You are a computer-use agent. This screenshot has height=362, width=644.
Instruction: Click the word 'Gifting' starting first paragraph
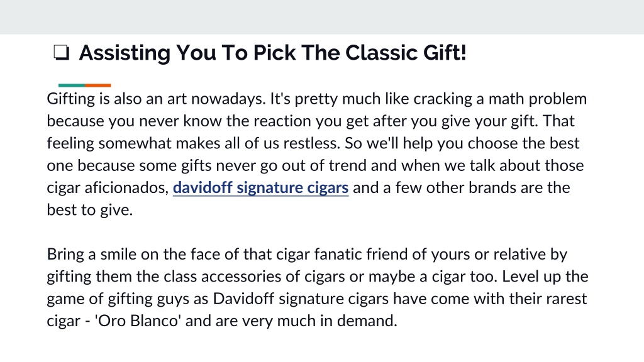click(x=70, y=99)
